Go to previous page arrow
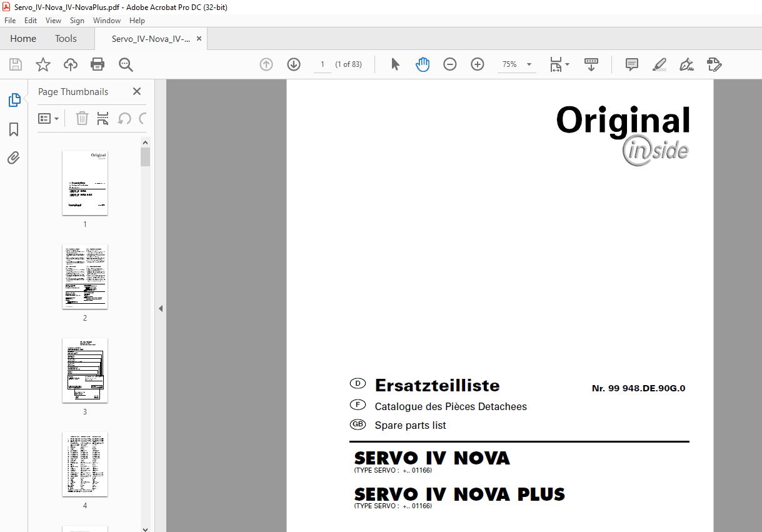 266,64
